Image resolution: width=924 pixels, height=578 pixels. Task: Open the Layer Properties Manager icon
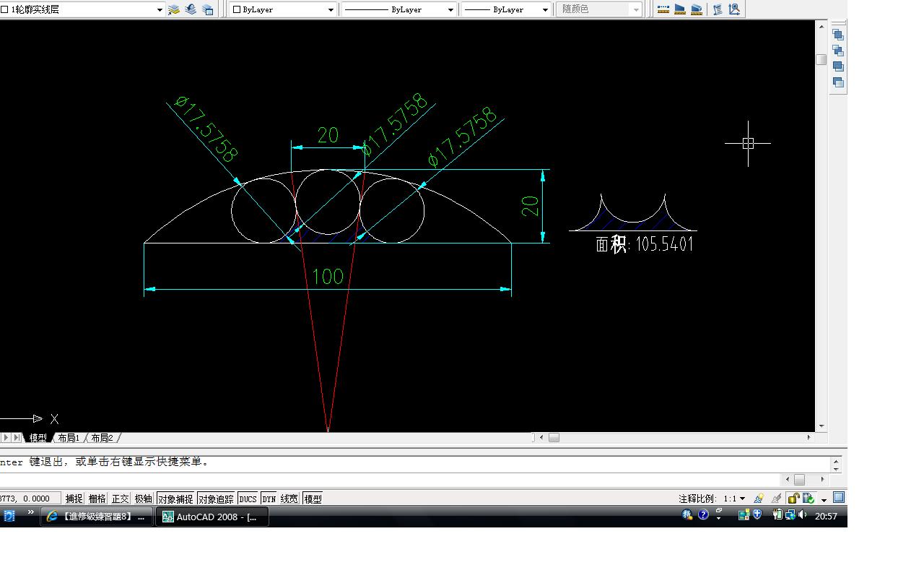173,9
